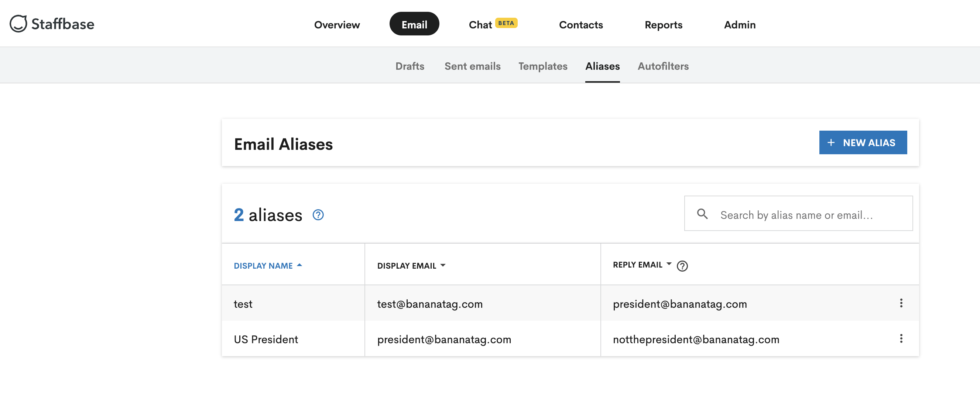Open the Reports section
Image resolution: width=980 pixels, height=417 pixels.
coord(664,25)
